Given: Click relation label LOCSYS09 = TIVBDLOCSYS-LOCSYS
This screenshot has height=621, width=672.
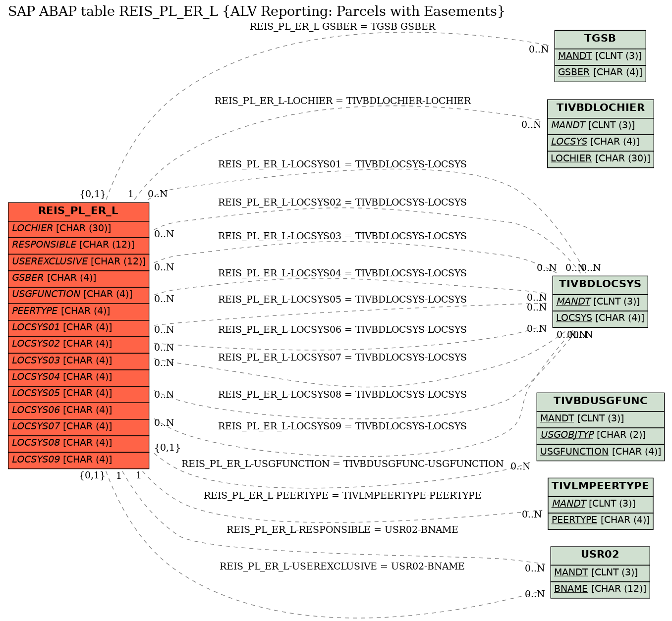Looking at the screenshot, I should click(342, 426).
